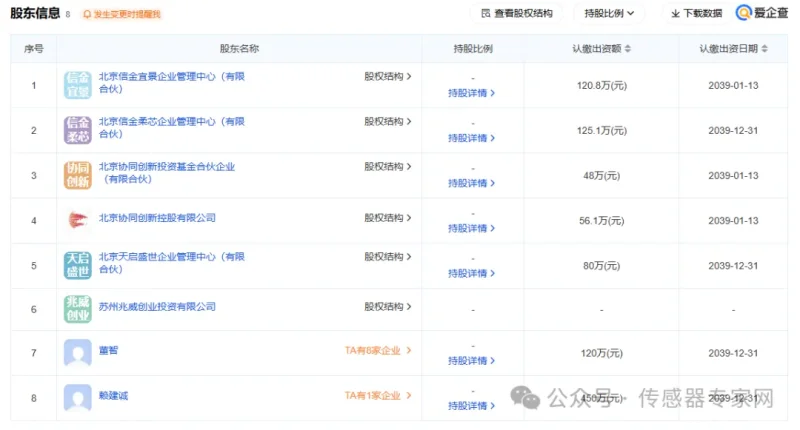Click 查看股权结构 button
This screenshot has width=800, height=430.
(517, 13)
